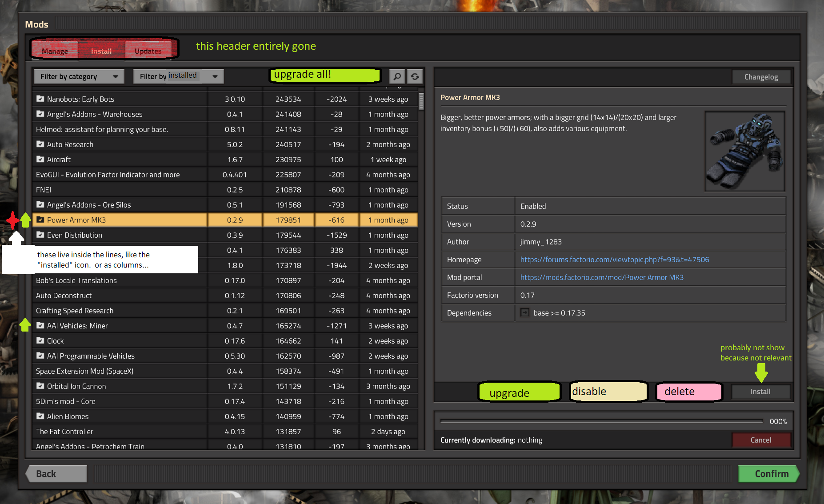Open the Filter by installed dropdown
The height and width of the screenshot is (504, 824).
pyautogui.click(x=179, y=76)
